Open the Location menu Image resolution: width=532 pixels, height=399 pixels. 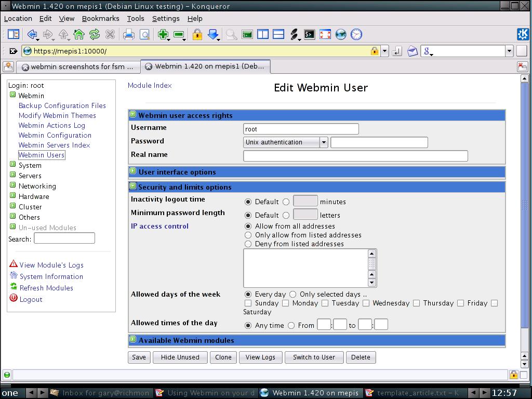[x=18, y=19]
